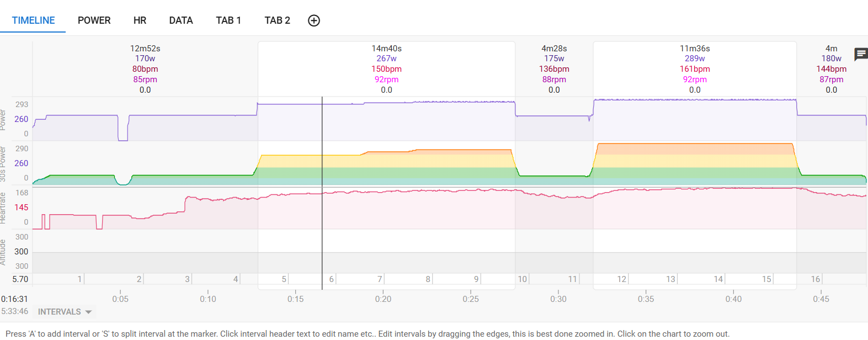Screen dimensions: 868x340
Task: Click lap marker 6 on the timeline
Action: 332,279
